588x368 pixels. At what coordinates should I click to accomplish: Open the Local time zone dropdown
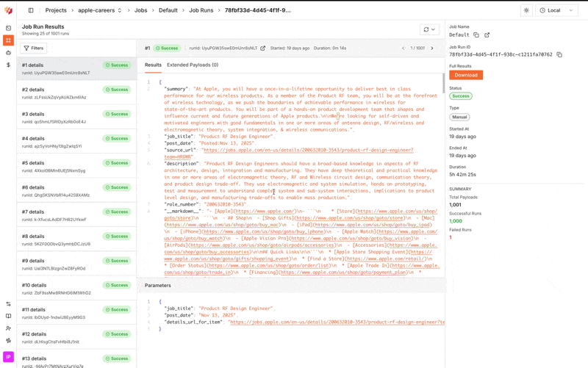tap(556, 10)
